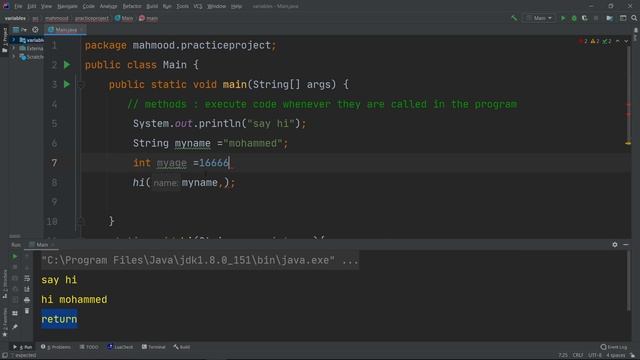The width and height of the screenshot is (640, 360).
Task: Click line number 7 in the gutter
Action: (54, 163)
